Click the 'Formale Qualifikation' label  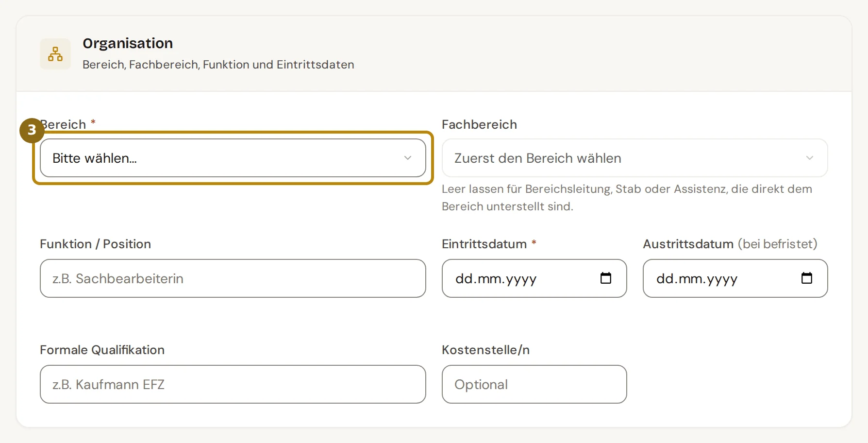(102, 350)
